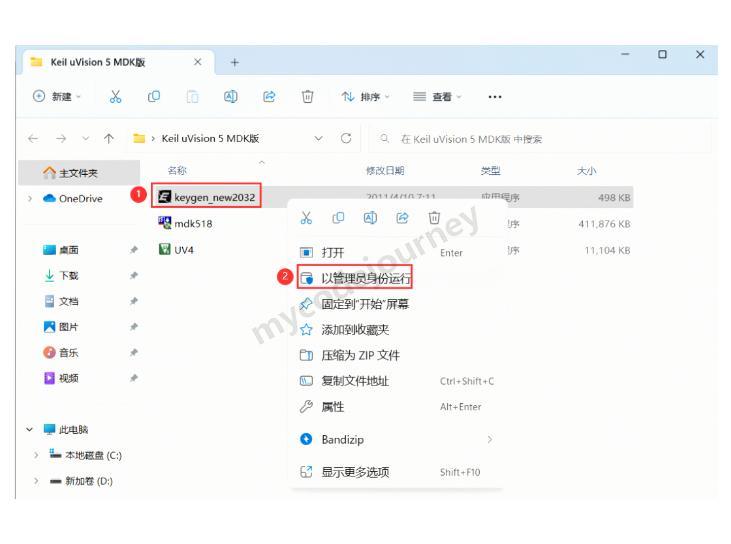
Task: Click the search box in Keil uVision folder
Action: tap(541, 138)
